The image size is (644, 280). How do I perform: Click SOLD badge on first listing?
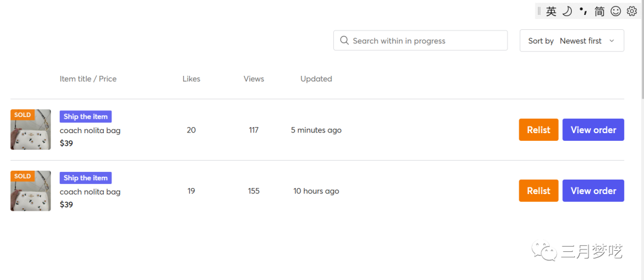point(23,115)
